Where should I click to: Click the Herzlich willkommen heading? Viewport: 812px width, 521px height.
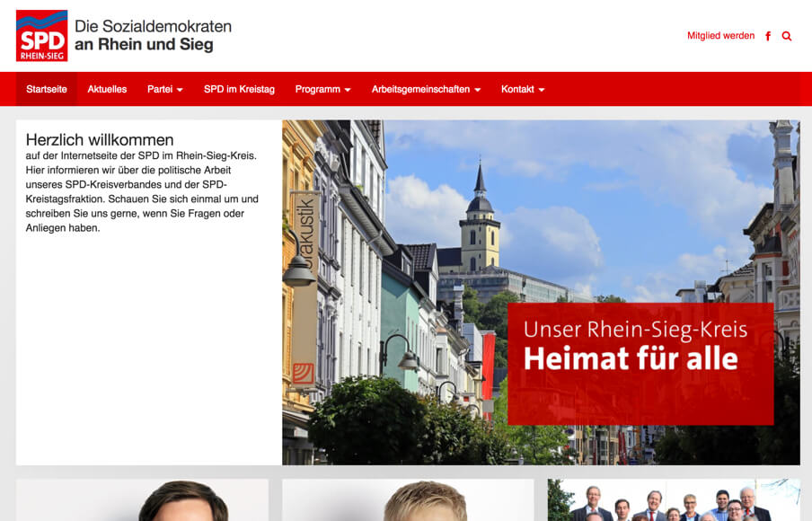[100, 140]
